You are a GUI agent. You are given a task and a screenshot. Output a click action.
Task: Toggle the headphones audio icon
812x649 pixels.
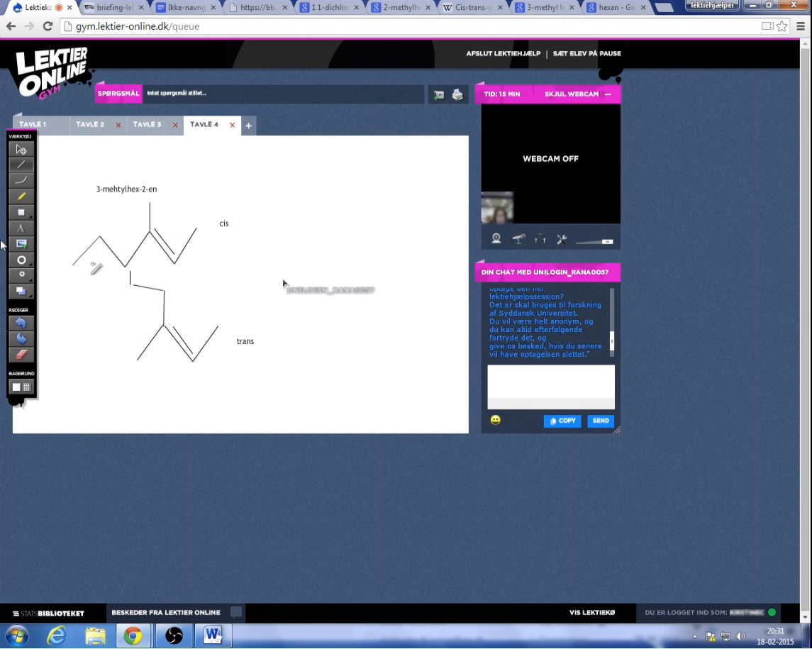pyautogui.click(x=540, y=239)
